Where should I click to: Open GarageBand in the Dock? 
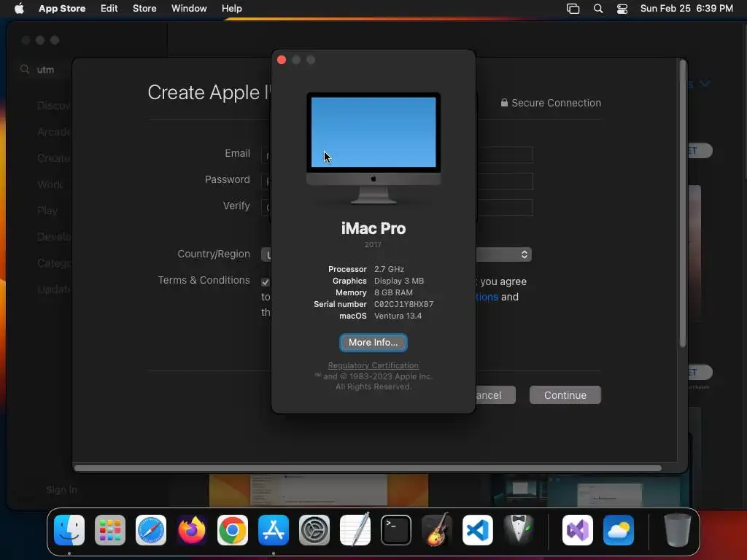(x=437, y=530)
